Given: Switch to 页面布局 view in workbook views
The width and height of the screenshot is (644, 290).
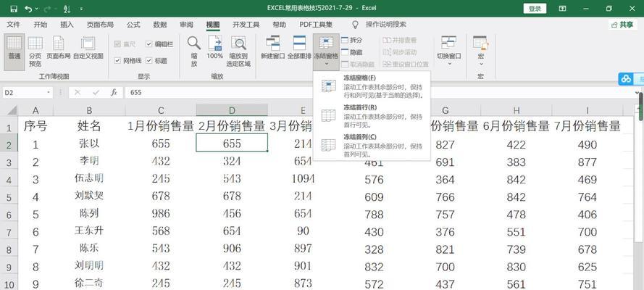Looking at the screenshot, I should tap(59, 49).
